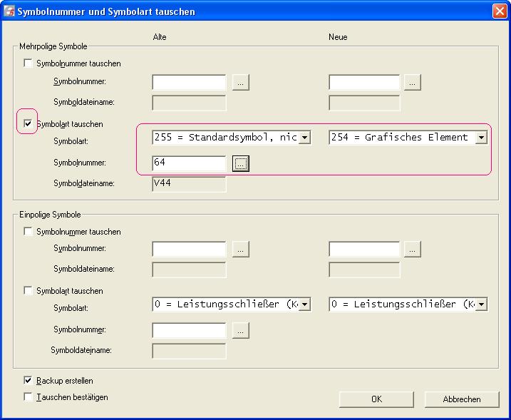
Task: Confirm the dialog with OK
Action: pos(376,399)
